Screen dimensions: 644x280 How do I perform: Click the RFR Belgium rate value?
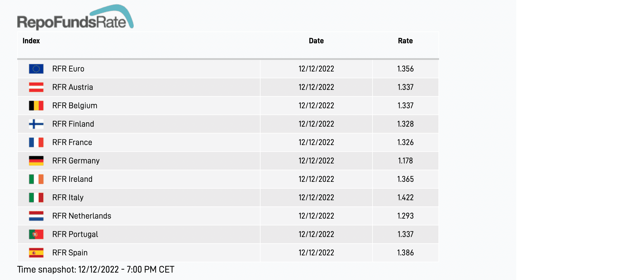click(405, 106)
